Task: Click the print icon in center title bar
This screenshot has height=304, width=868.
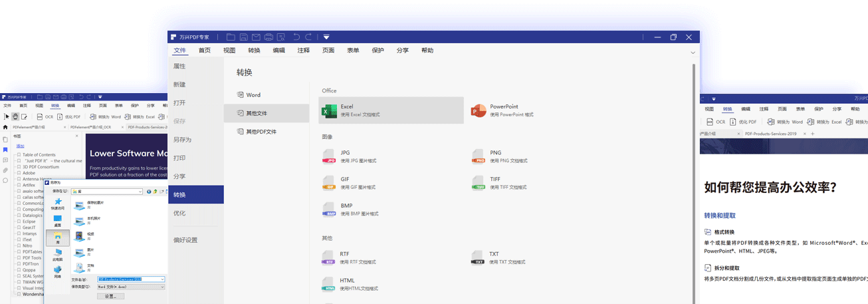Action: click(x=269, y=37)
